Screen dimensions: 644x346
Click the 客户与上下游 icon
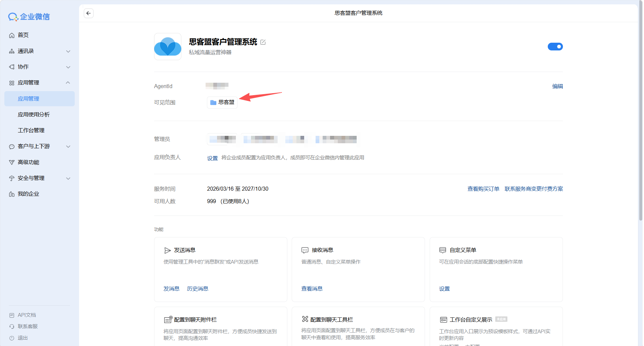(x=12, y=146)
